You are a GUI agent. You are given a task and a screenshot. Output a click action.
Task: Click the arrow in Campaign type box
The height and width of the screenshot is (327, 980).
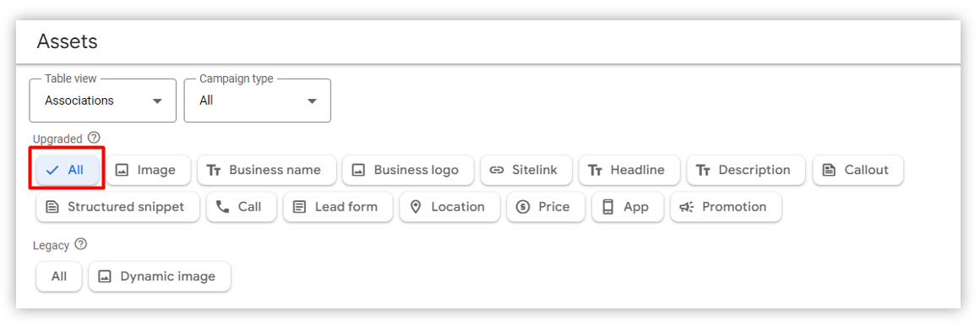coord(312,101)
